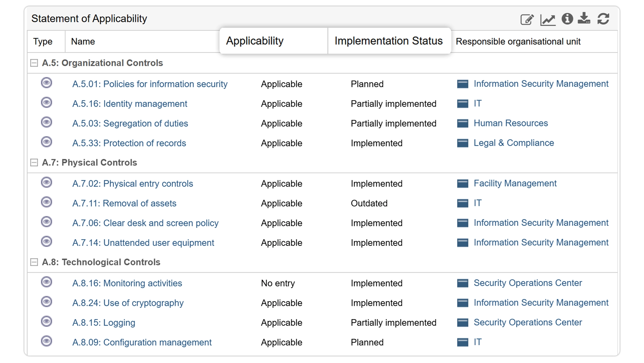The image size is (644, 363).
Task: Click org unit icon beside Facility Management
Action: click(463, 184)
